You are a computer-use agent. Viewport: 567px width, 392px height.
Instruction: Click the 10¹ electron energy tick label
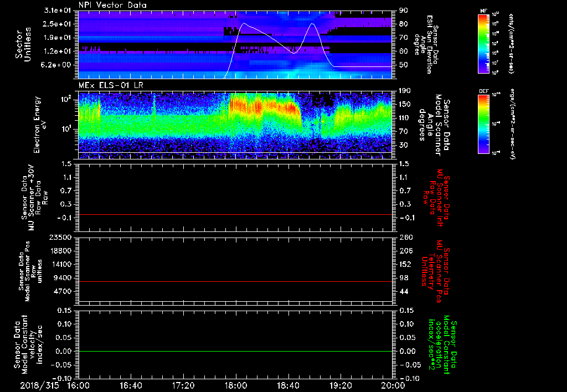pyautogui.click(x=65, y=129)
